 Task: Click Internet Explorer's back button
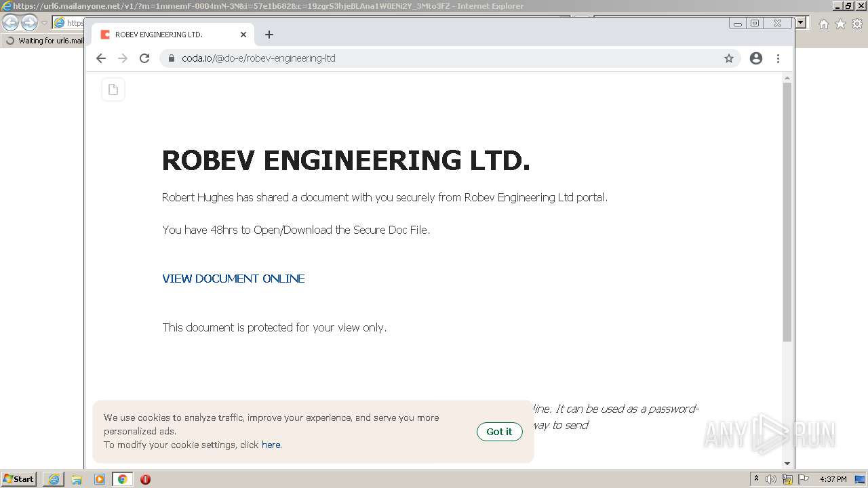point(11,23)
